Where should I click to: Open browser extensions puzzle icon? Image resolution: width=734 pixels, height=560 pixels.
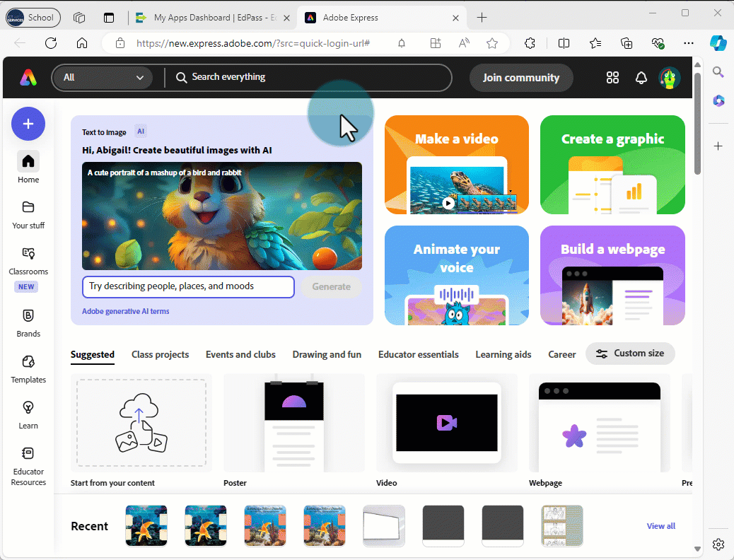[x=530, y=43]
